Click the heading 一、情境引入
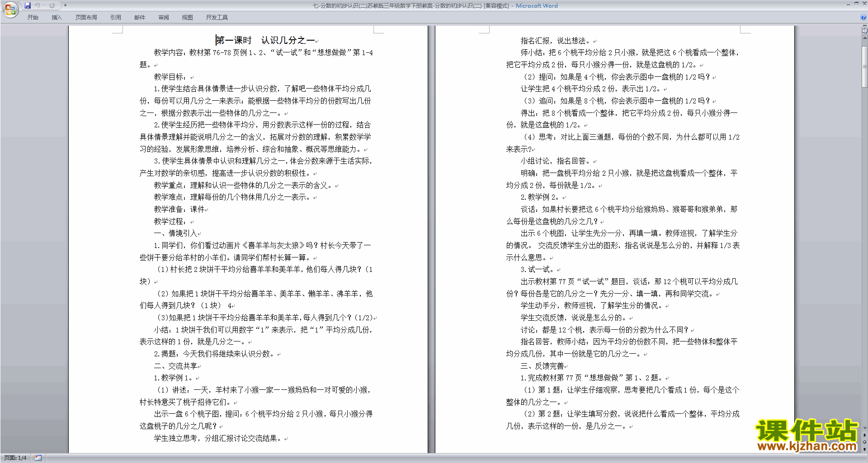The height and width of the screenshot is (463, 868). (x=175, y=233)
